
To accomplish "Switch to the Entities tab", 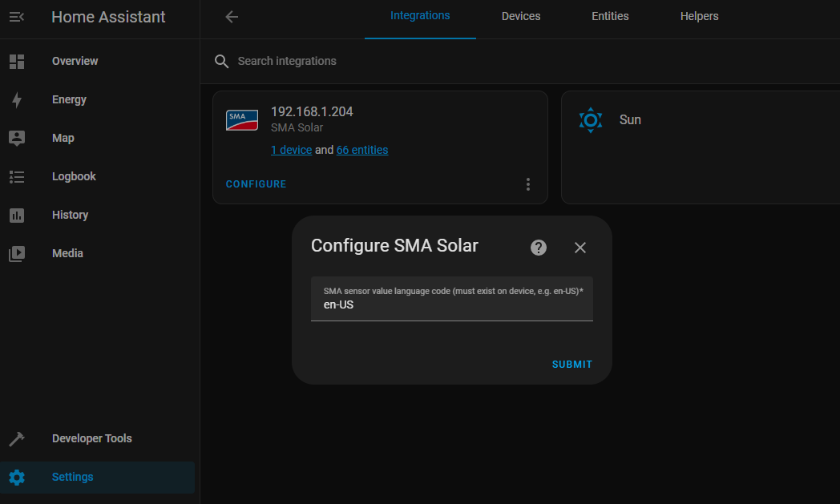I will (x=610, y=16).
